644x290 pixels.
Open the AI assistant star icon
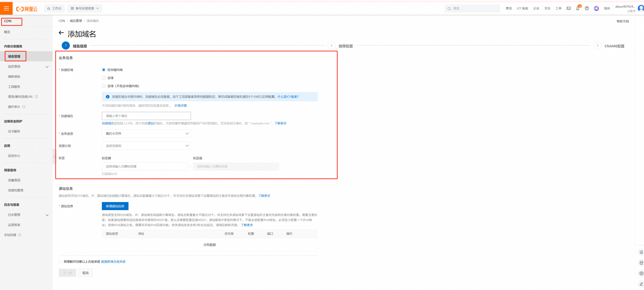pos(596,8)
